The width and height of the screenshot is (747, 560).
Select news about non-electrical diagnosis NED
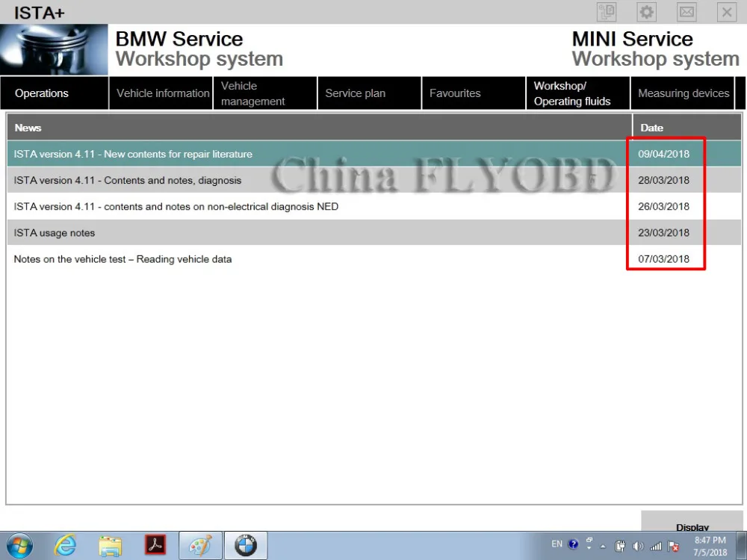point(374,206)
